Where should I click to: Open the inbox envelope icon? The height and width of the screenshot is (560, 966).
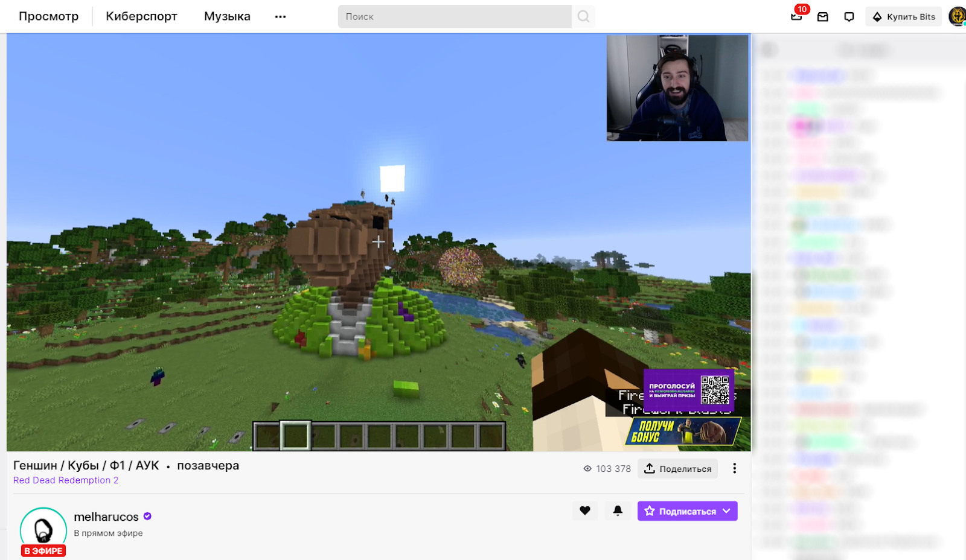pyautogui.click(x=823, y=17)
